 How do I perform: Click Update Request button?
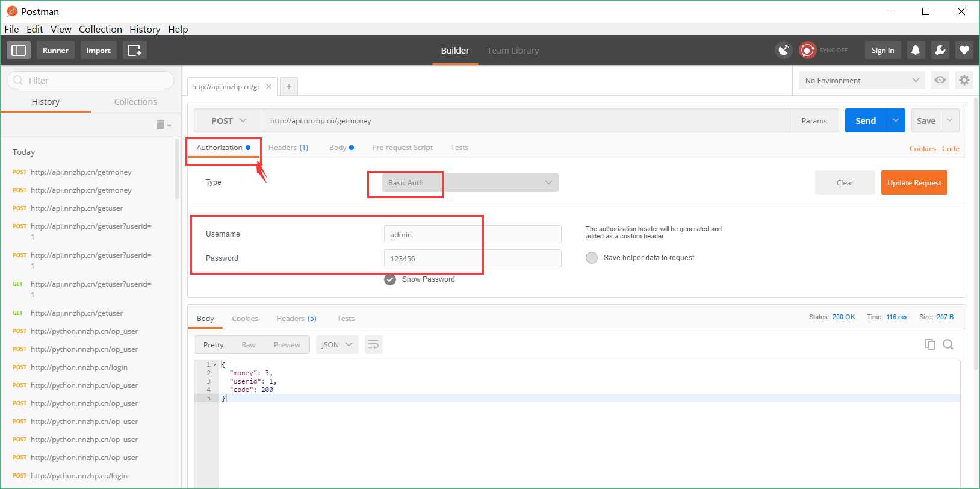pos(914,182)
